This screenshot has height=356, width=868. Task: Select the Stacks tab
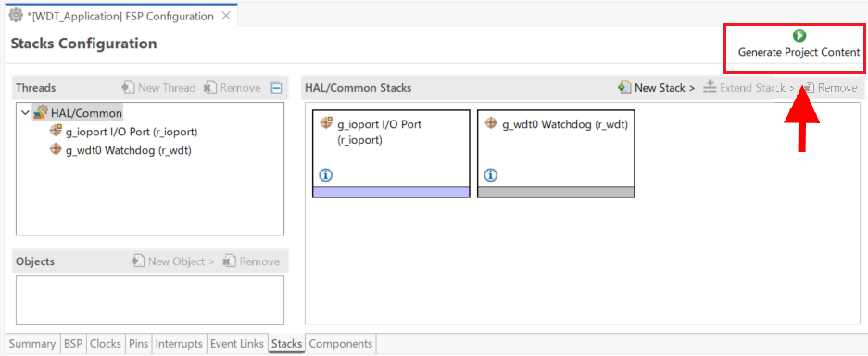point(286,344)
